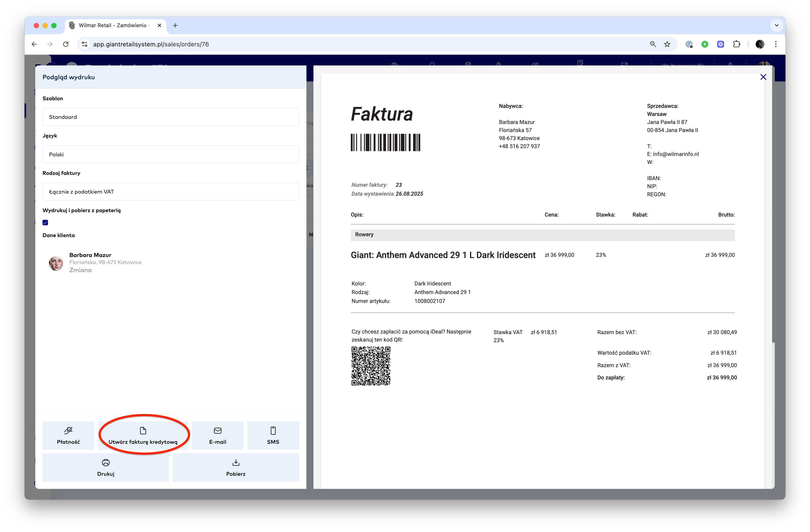
Task: Reload the page in browser
Action: pyautogui.click(x=66, y=44)
